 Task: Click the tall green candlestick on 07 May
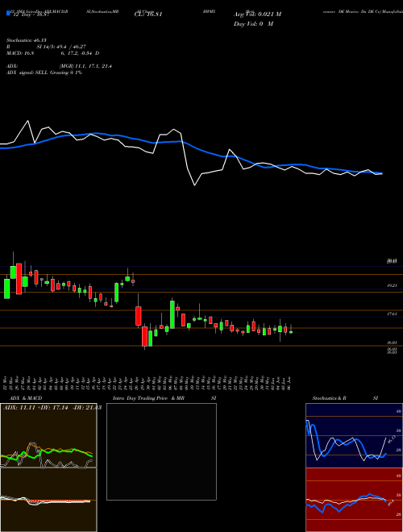[172, 314]
